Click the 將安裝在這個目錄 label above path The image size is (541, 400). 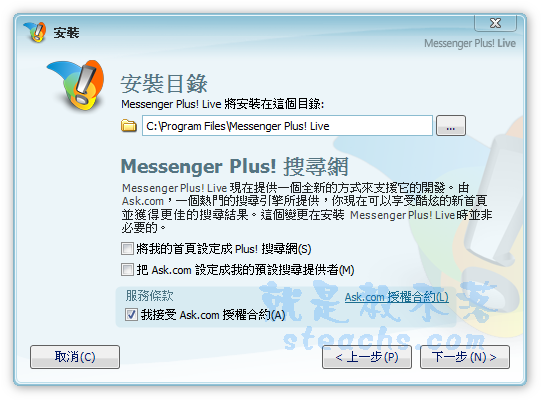click(x=223, y=104)
